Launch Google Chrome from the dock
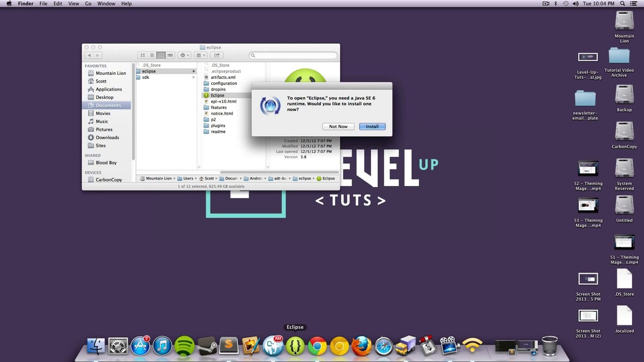The width and height of the screenshot is (644, 362). (x=317, y=346)
